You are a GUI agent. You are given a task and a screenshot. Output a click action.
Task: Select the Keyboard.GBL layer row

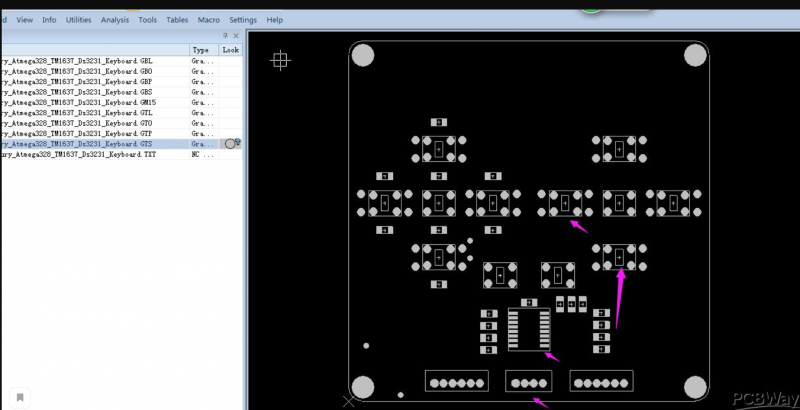(x=121, y=61)
